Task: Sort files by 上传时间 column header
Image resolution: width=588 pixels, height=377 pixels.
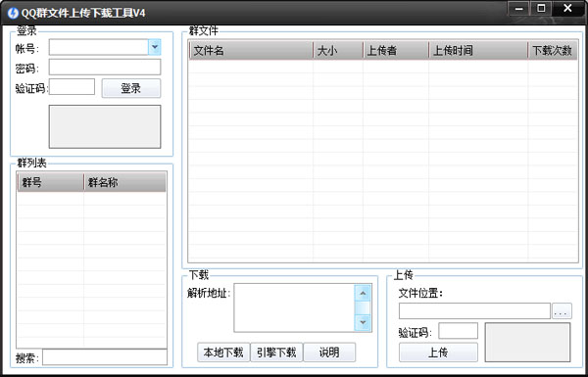Action: pos(478,50)
